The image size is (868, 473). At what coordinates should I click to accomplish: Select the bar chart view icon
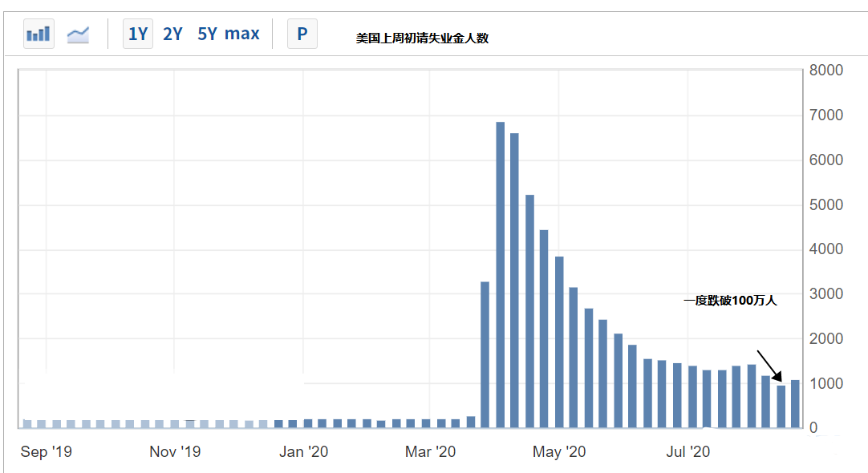click(39, 33)
